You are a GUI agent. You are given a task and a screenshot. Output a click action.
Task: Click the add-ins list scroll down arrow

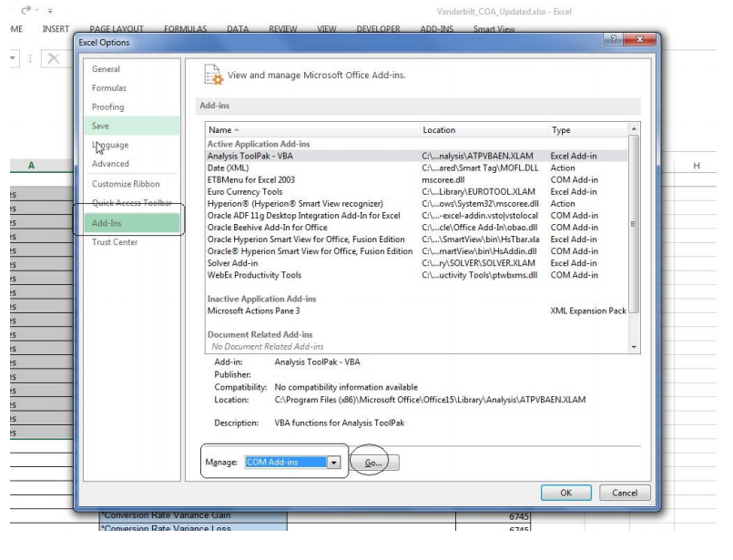point(634,347)
